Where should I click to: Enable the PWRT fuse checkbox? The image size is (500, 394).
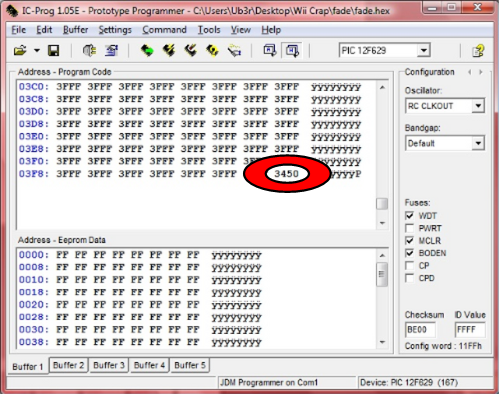point(409,228)
